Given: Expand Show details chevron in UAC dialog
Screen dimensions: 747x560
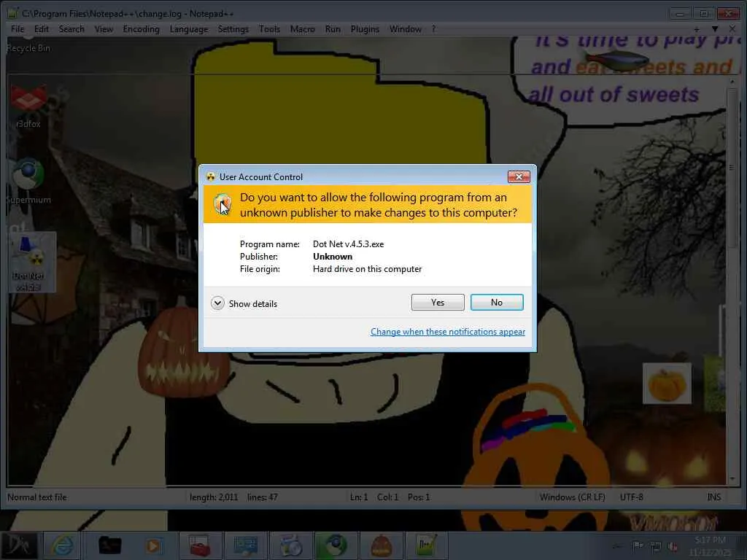Looking at the screenshot, I should pos(217,303).
